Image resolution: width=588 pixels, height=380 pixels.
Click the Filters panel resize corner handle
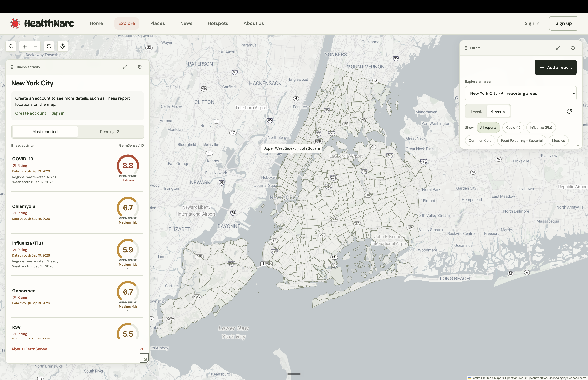click(x=578, y=145)
